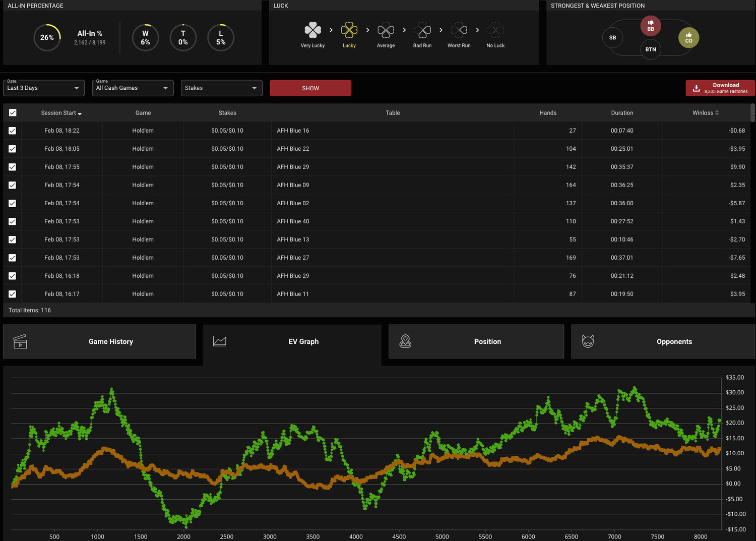
Task: Uncheck the Feb 08, 16:17 session checkbox
Action: click(13, 294)
